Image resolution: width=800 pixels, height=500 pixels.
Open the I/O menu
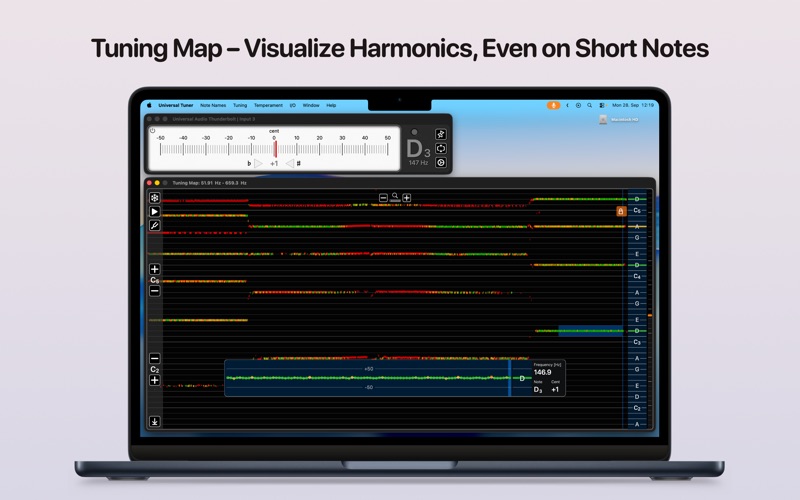[x=293, y=106]
